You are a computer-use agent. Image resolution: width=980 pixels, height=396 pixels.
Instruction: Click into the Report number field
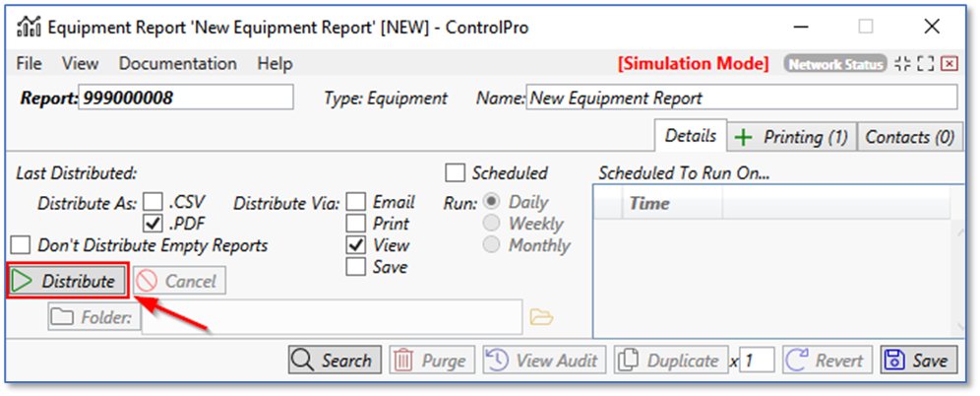(x=185, y=98)
